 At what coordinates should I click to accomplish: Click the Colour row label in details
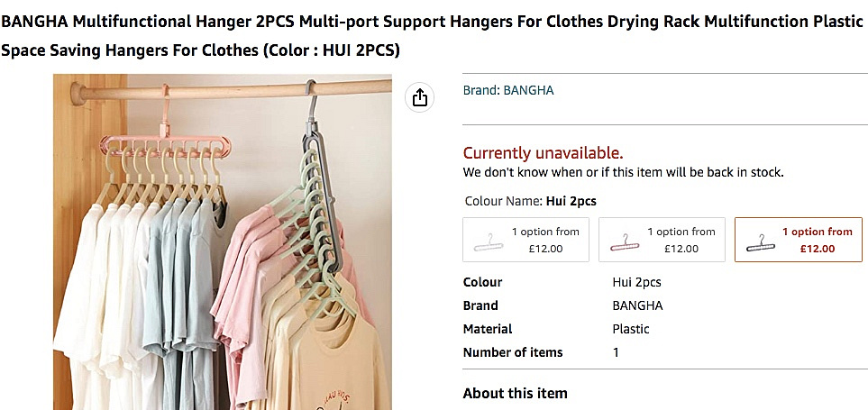point(482,282)
